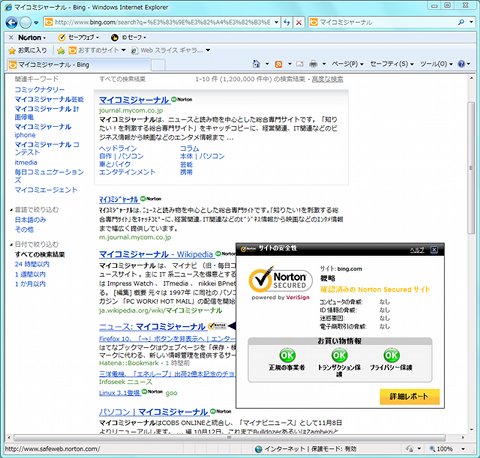This screenshot has width=480, height=458.
Task: Open the Web Slice Gallery favorites item
Action: pyautogui.click(x=170, y=50)
